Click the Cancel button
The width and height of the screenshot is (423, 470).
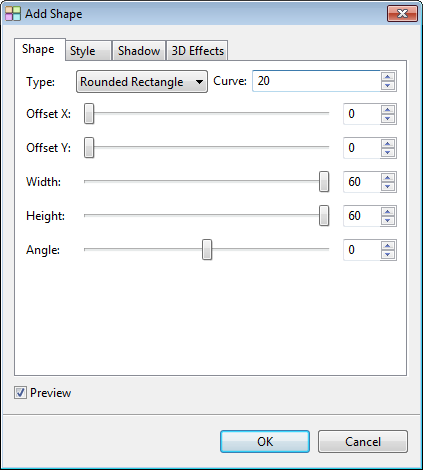pos(363,442)
